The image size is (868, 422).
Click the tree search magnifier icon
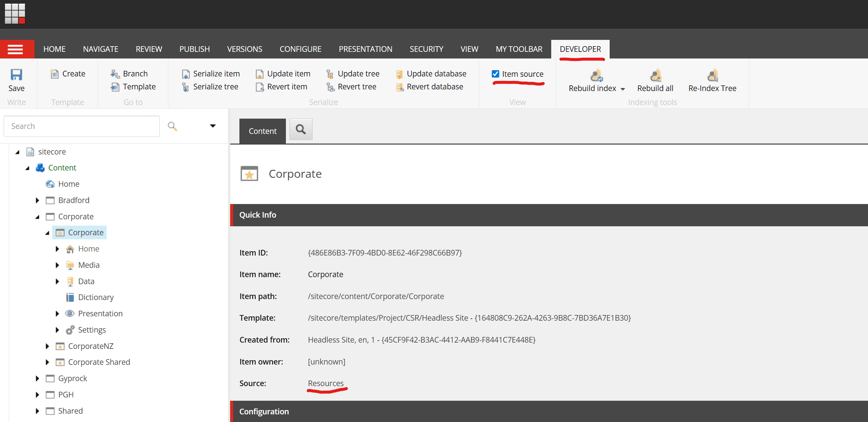pyautogui.click(x=172, y=126)
